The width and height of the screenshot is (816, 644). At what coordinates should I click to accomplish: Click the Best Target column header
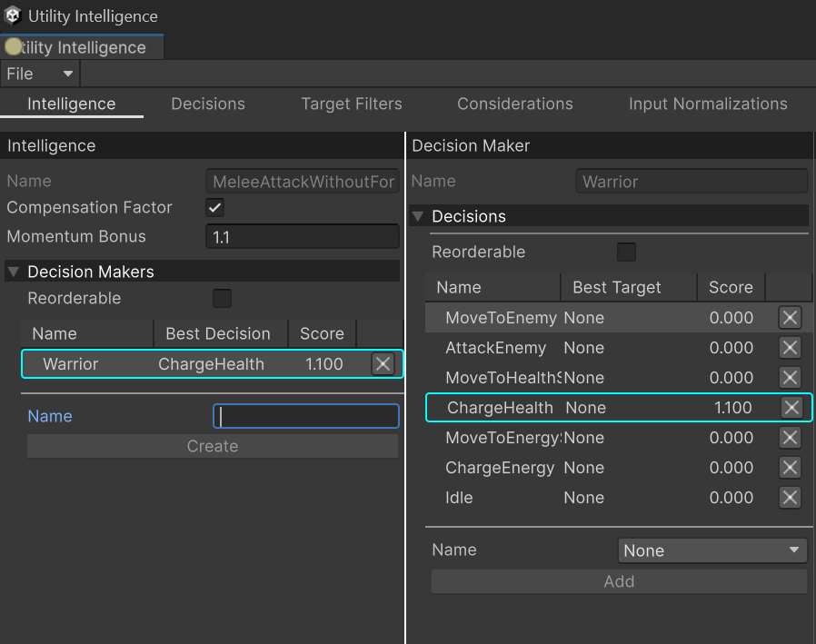pyautogui.click(x=629, y=287)
